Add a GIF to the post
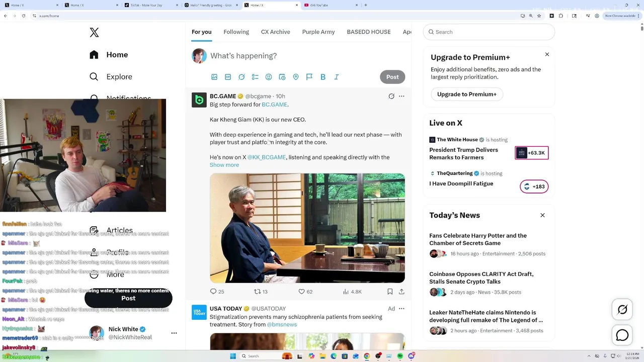Screen dimensions: 644x362 click(228, 77)
